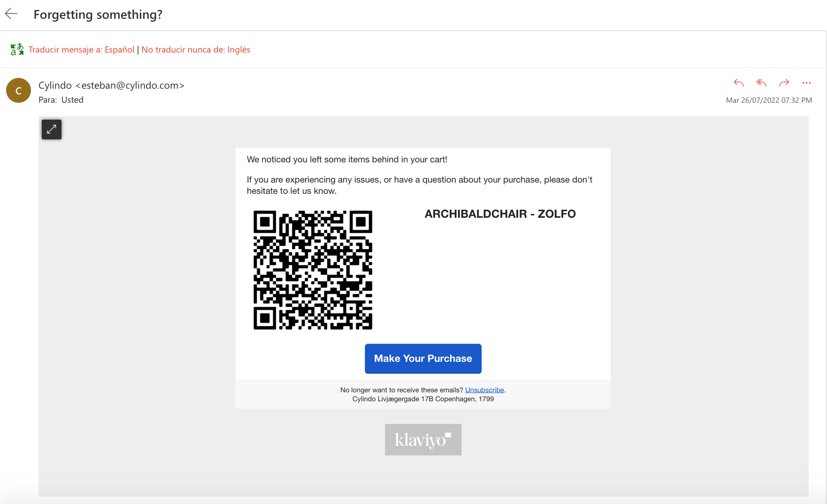This screenshot has height=504, width=827.
Task: Translate message to Español
Action: coord(81,50)
